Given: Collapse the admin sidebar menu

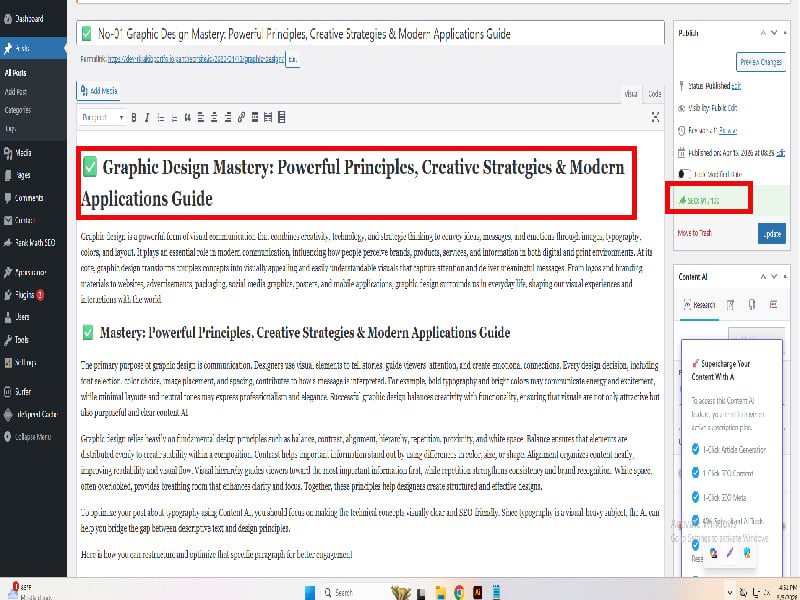Looking at the screenshot, I should (x=32, y=437).
